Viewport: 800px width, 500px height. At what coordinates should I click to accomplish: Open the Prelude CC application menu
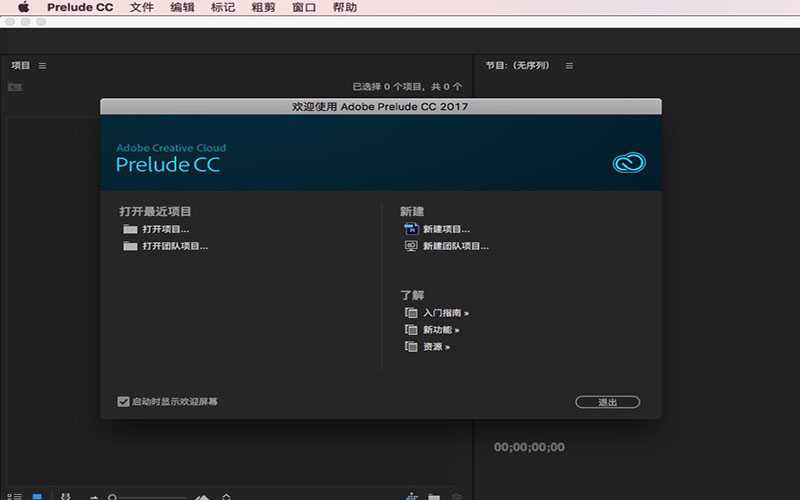click(80, 7)
